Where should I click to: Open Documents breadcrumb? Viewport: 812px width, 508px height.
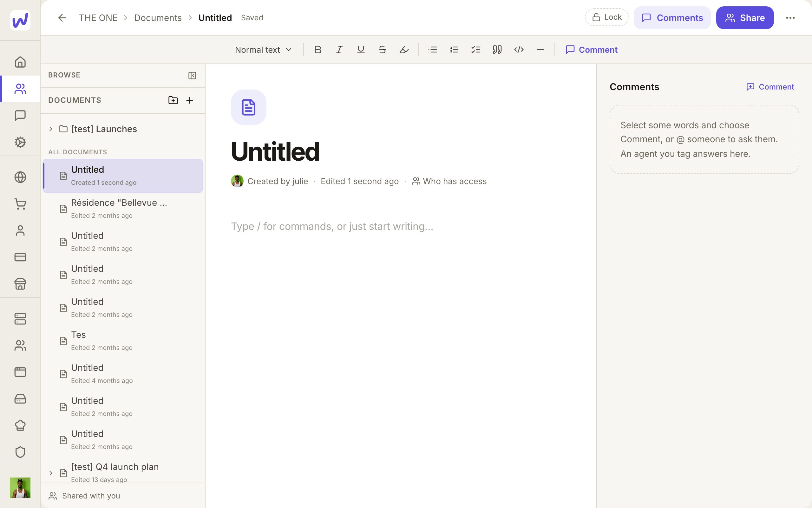click(158, 18)
